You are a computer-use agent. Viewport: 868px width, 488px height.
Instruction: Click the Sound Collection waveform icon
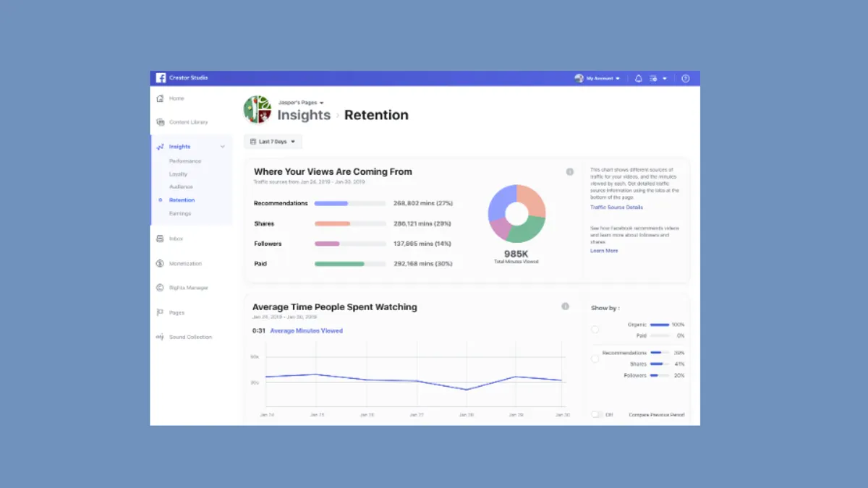pyautogui.click(x=160, y=337)
